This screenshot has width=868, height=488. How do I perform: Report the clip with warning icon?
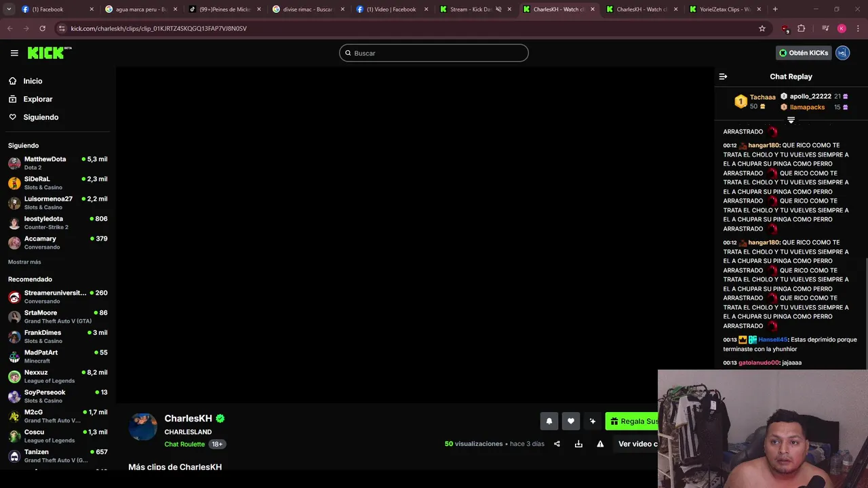point(600,444)
